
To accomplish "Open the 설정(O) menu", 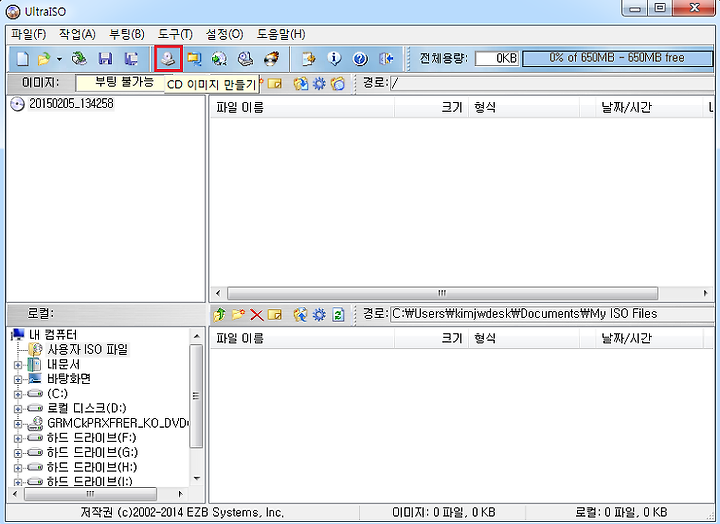I will (x=224, y=34).
